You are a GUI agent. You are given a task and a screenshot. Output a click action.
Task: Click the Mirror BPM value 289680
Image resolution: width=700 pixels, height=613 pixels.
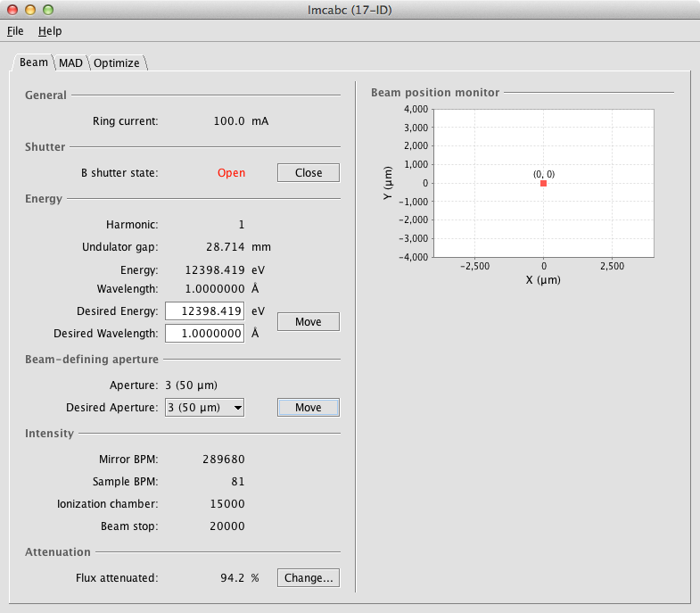(224, 460)
